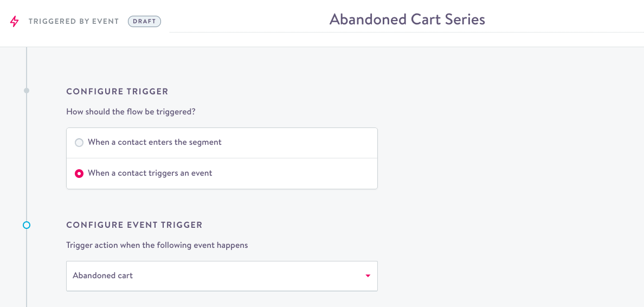Click the vertical timeline line between the two markers

(x=27, y=157)
